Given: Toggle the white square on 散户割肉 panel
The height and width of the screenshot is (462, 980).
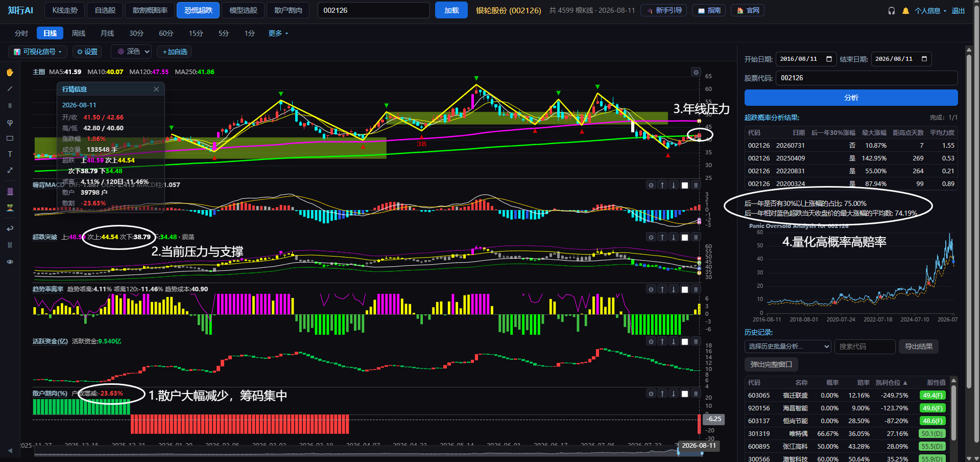Looking at the screenshot, I should point(685,394).
